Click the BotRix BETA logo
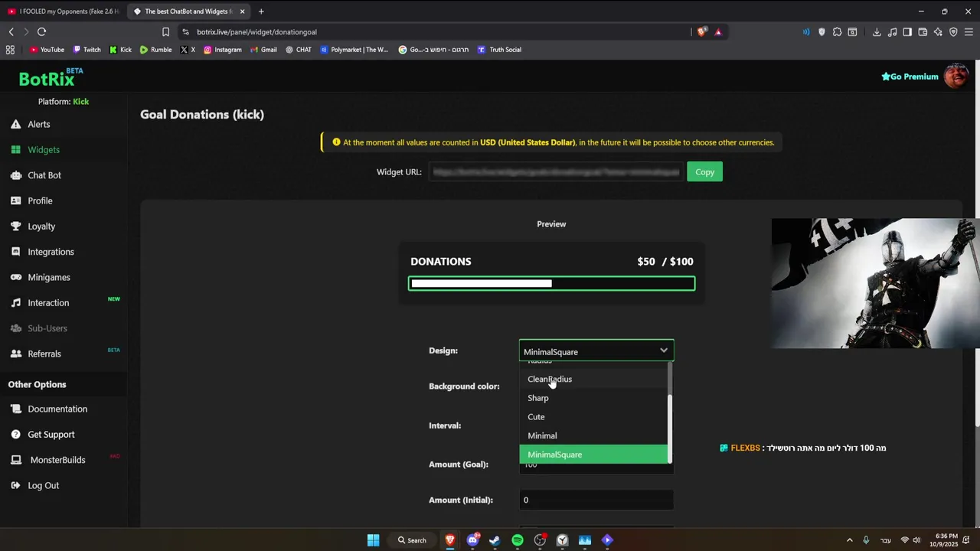This screenshot has width=980, height=551. click(51, 77)
